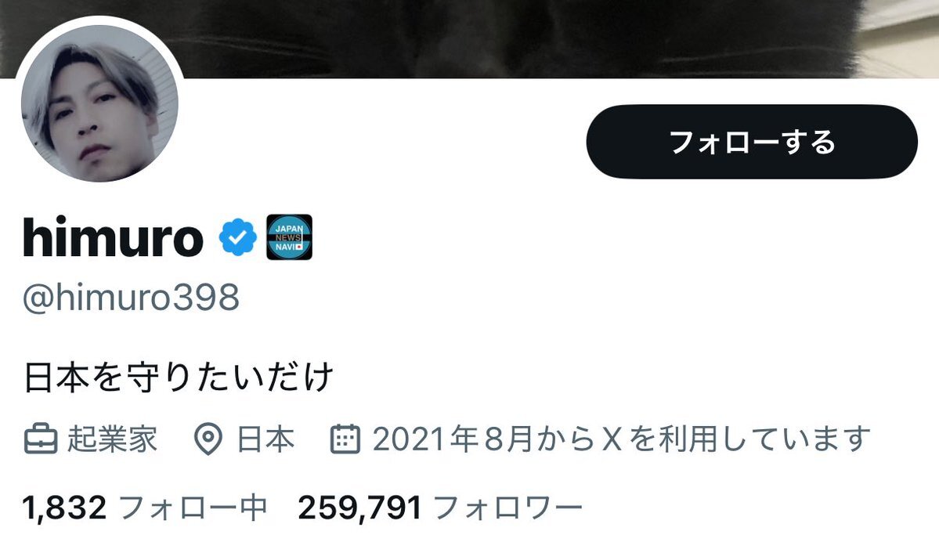Tap the briefcase profession icon

pyautogui.click(x=41, y=439)
